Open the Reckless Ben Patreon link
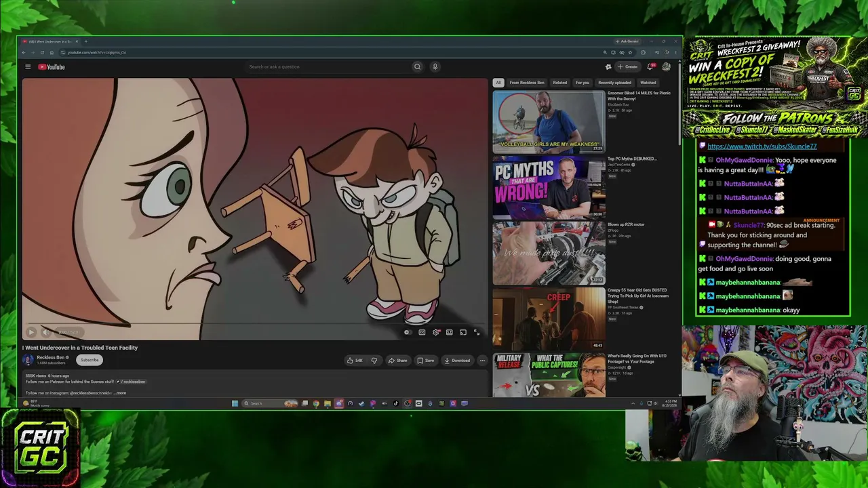 132,382
